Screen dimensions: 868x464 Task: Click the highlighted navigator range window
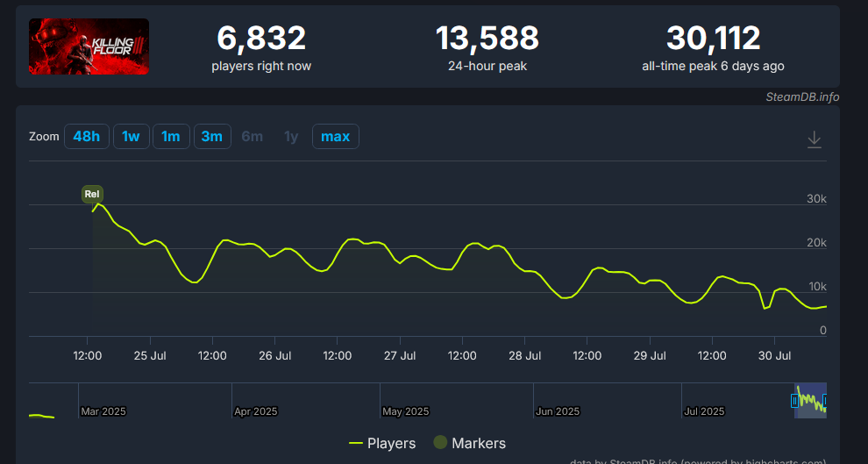tap(810, 400)
